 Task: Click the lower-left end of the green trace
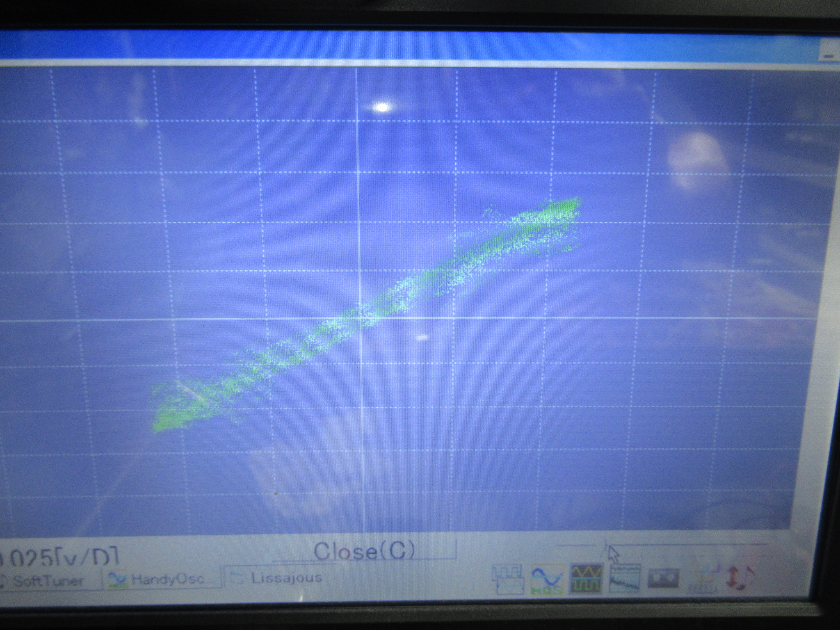[160, 425]
